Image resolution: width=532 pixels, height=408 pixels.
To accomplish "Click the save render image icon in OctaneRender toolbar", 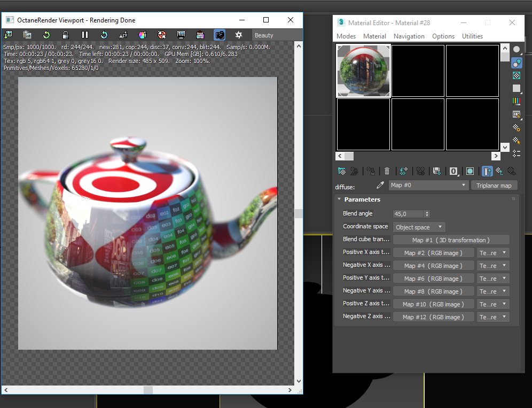I will coord(8,35).
